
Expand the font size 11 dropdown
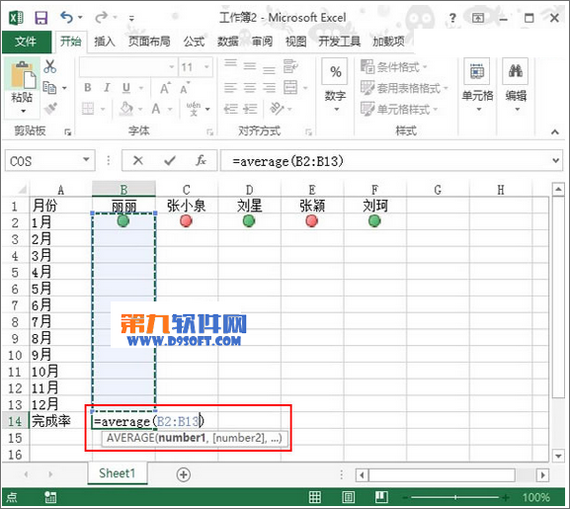click(206, 67)
